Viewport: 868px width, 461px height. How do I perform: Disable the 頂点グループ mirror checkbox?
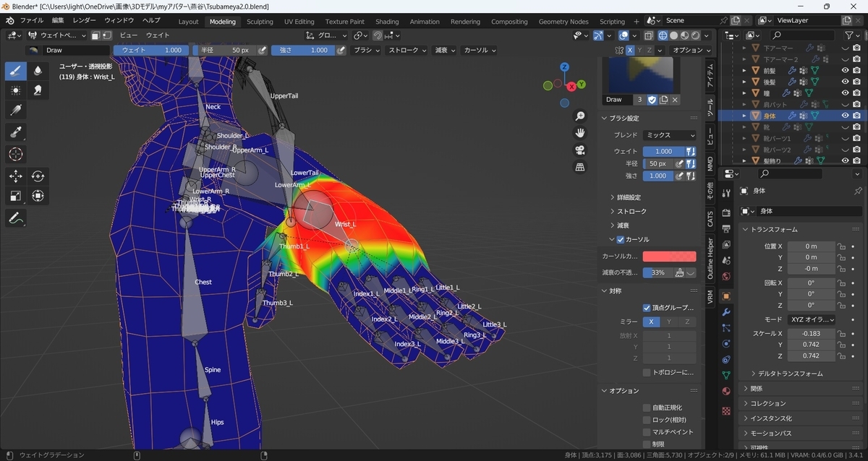tap(647, 308)
